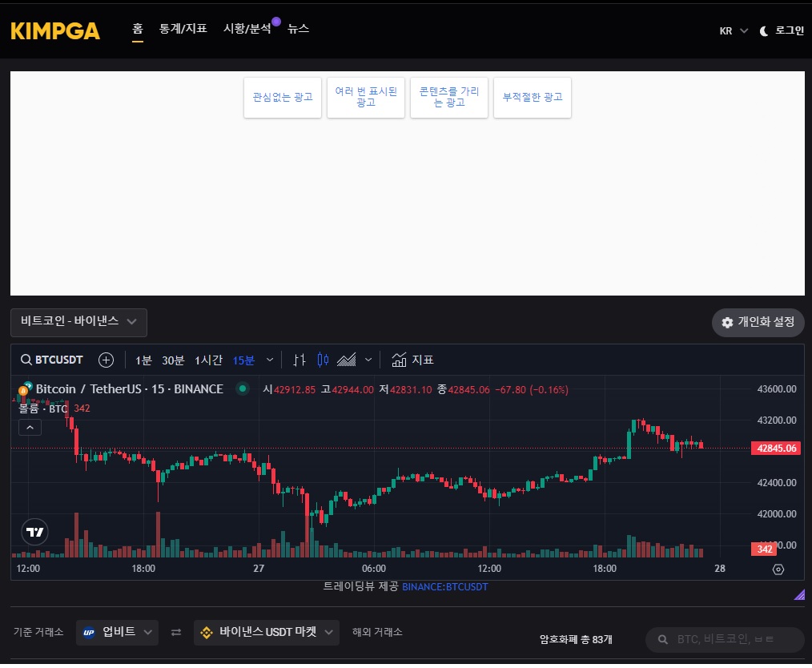812x668 pixels.
Task: Click the KIMPGA logo
Action: pyautogui.click(x=55, y=31)
